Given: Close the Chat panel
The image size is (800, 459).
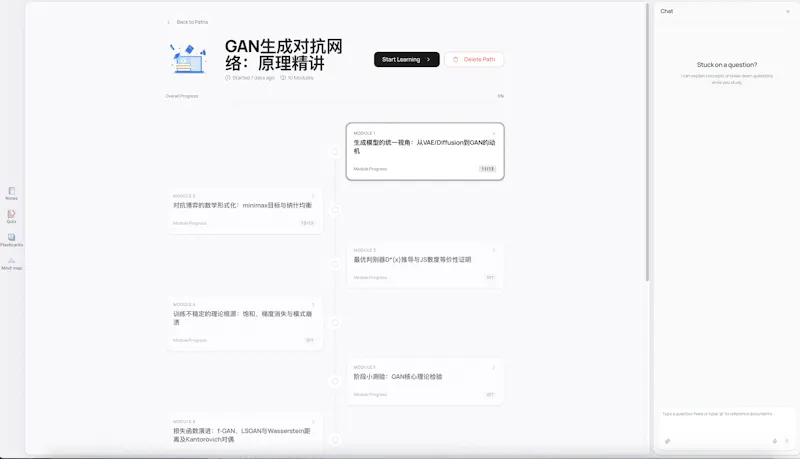Looking at the screenshot, I should click(x=788, y=11).
